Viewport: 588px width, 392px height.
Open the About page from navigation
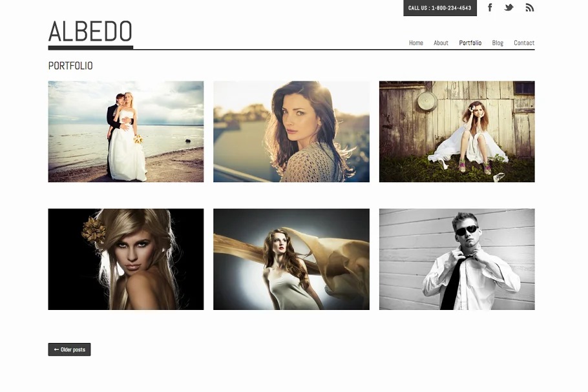click(441, 43)
